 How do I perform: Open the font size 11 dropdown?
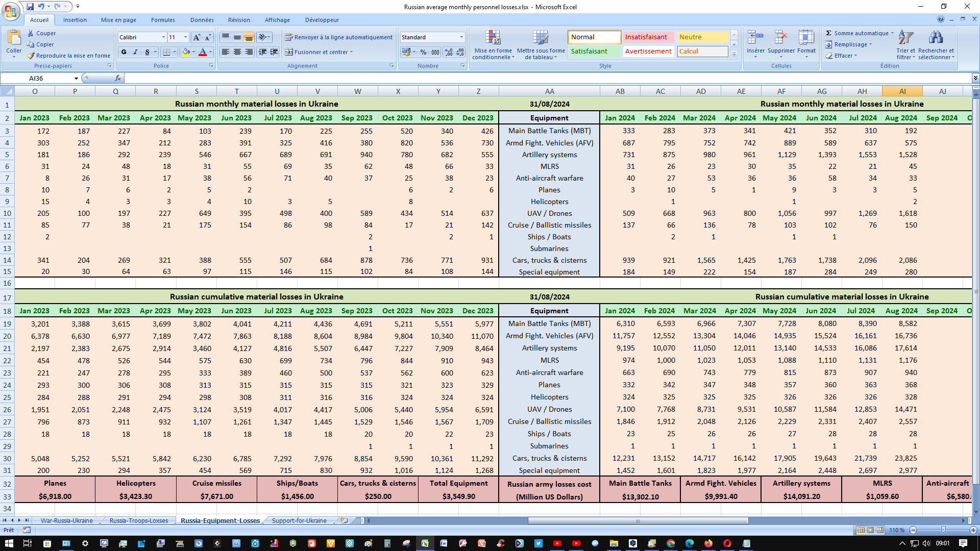click(x=185, y=37)
